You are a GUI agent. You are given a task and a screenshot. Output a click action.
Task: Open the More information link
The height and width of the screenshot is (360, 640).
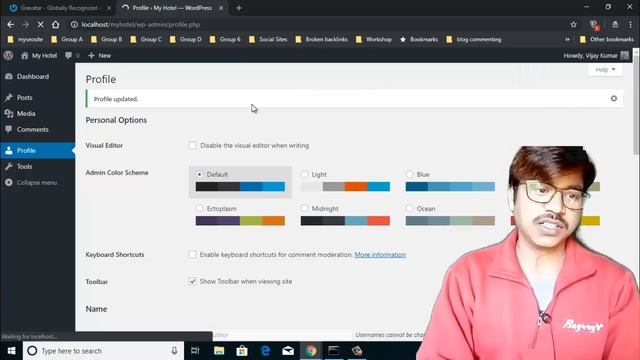[x=380, y=255]
